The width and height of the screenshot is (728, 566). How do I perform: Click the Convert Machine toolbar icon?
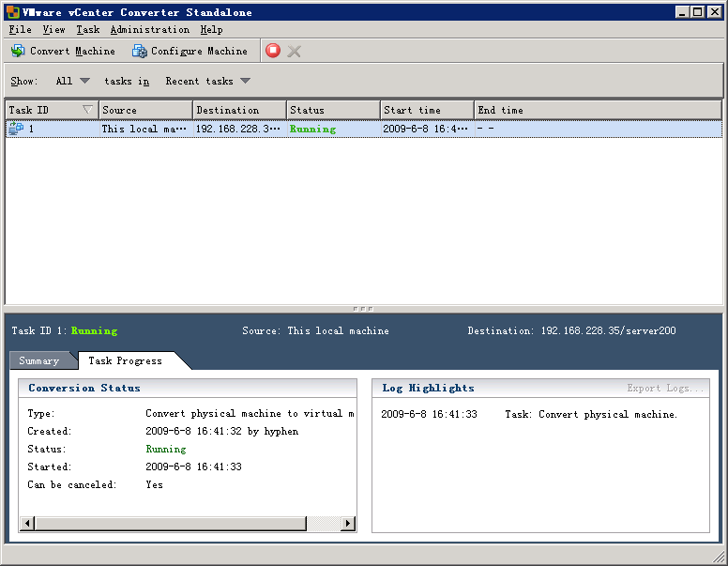point(18,51)
